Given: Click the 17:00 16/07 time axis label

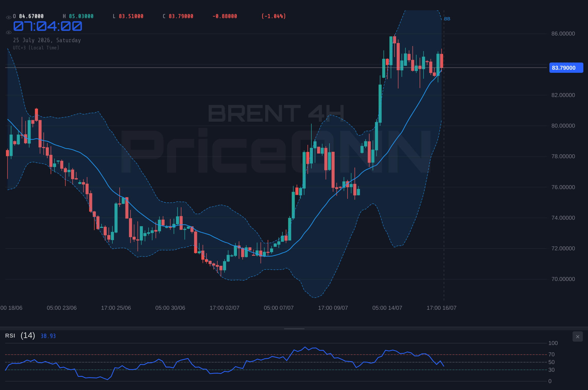Looking at the screenshot, I should click(442, 308).
